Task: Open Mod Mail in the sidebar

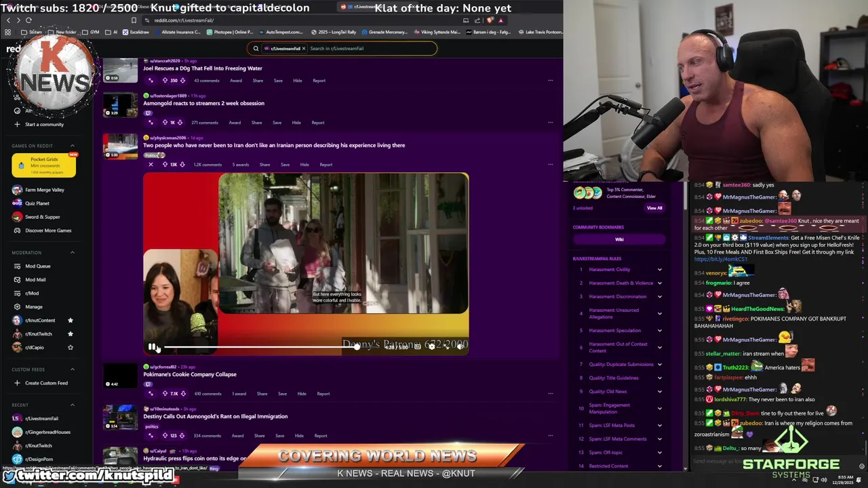Action: point(35,279)
